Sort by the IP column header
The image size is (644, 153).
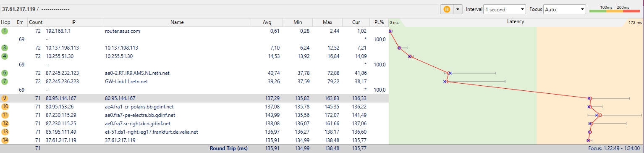[x=73, y=22]
